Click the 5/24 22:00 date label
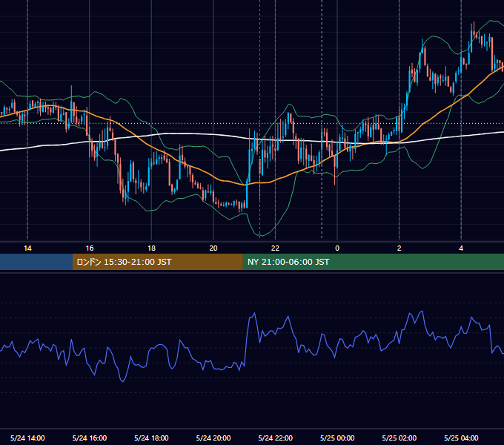Screen dimensions: 504x445 (x=276, y=438)
